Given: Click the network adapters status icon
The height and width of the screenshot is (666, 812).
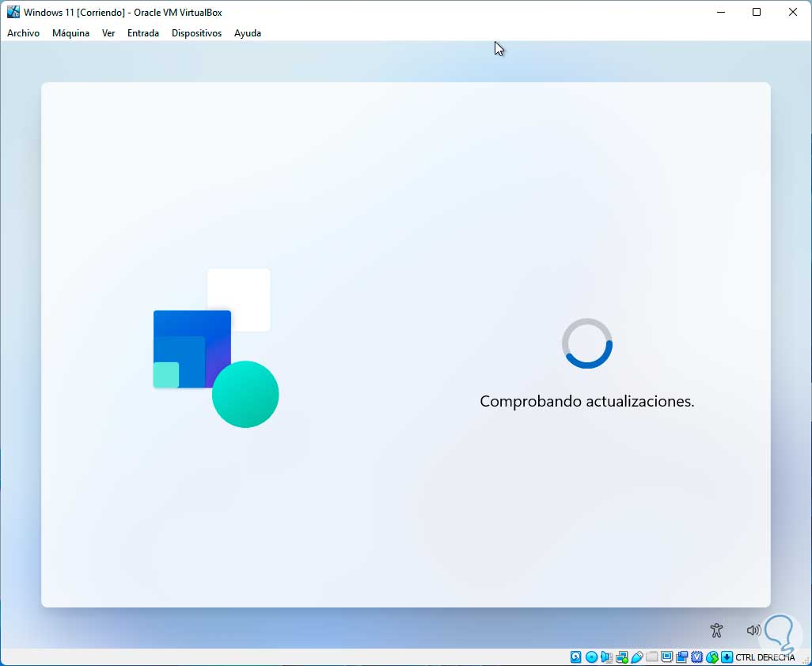Looking at the screenshot, I should click(622, 657).
